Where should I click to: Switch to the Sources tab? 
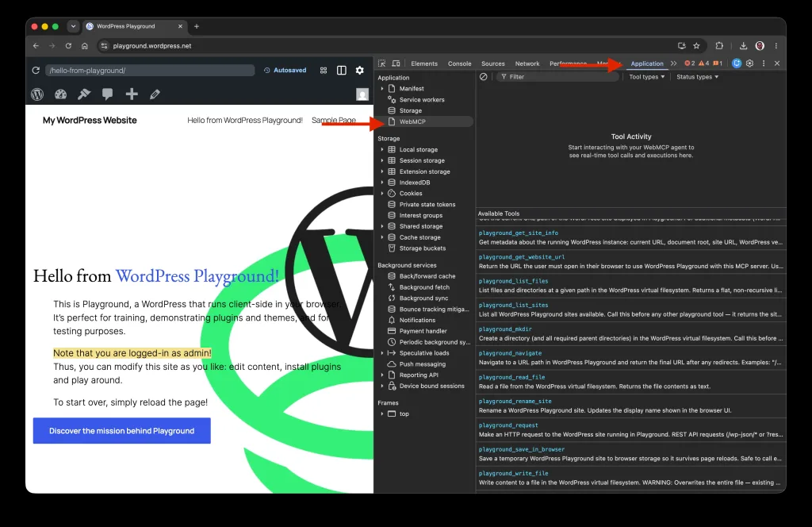coord(493,63)
